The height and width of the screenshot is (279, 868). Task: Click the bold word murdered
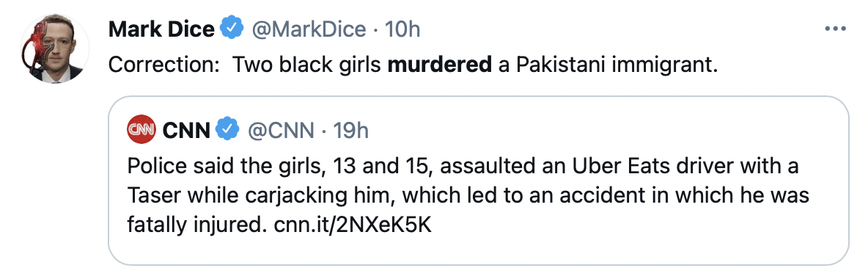coord(440,65)
